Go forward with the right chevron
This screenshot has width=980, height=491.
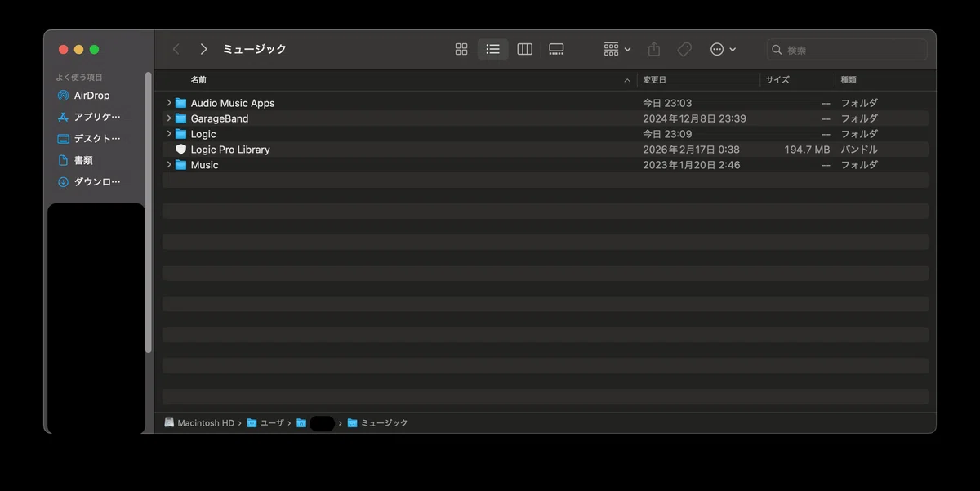(x=203, y=50)
